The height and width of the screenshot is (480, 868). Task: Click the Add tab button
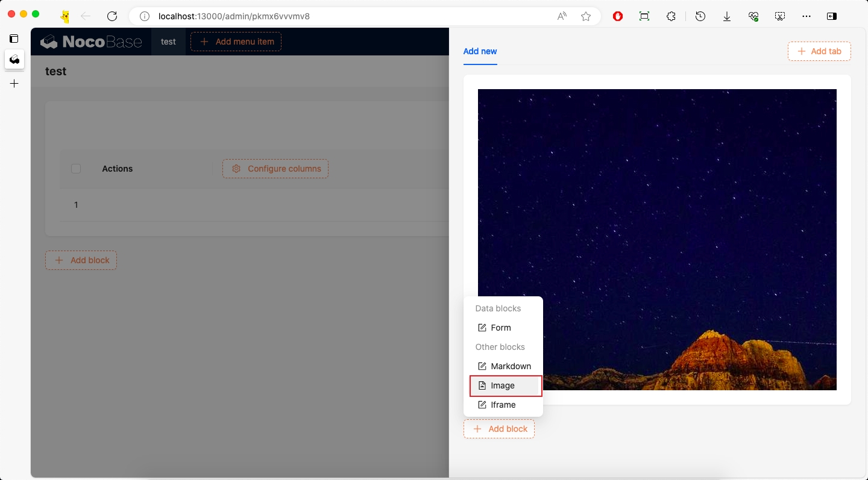(x=819, y=51)
